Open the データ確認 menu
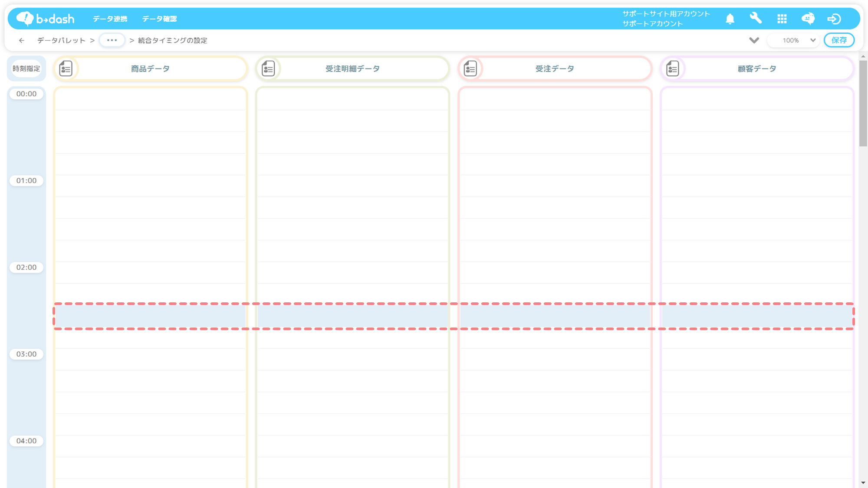The height and width of the screenshot is (488, 868). [x=160, y=19]
